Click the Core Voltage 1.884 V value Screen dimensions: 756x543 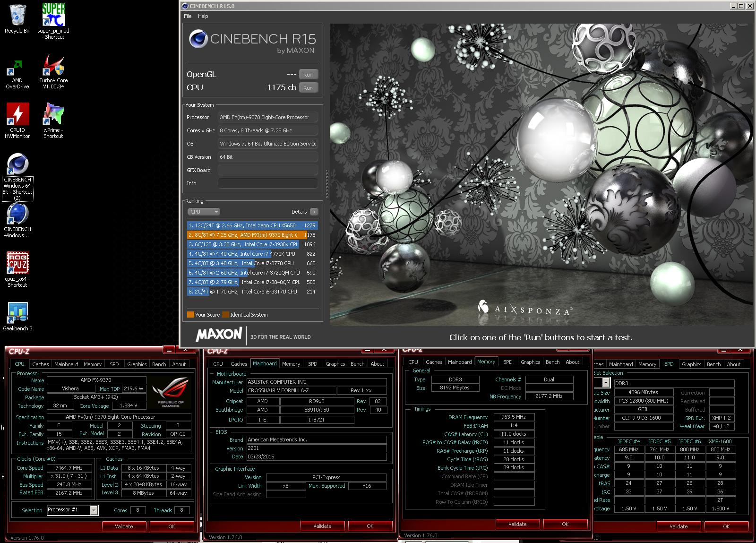point(128,406)
